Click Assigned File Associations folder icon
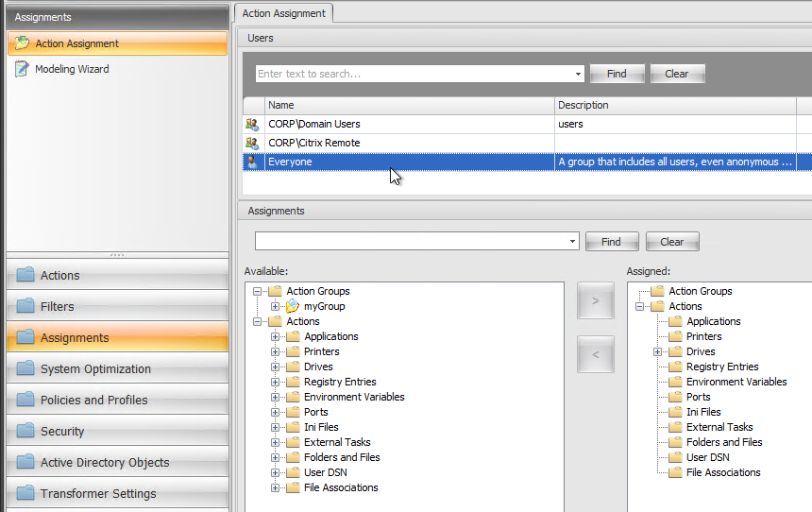 (675, 472)
